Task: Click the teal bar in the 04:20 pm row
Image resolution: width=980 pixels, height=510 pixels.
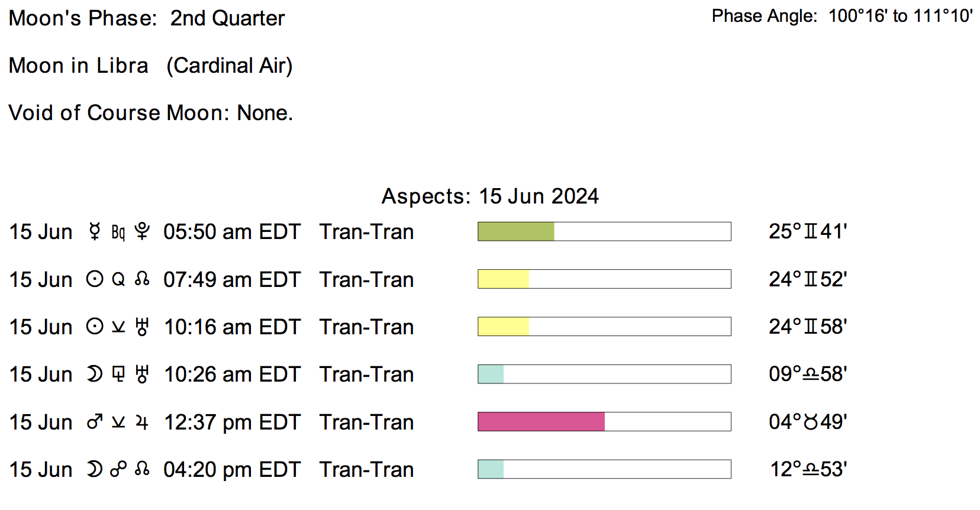Action: tap(491, 469)
